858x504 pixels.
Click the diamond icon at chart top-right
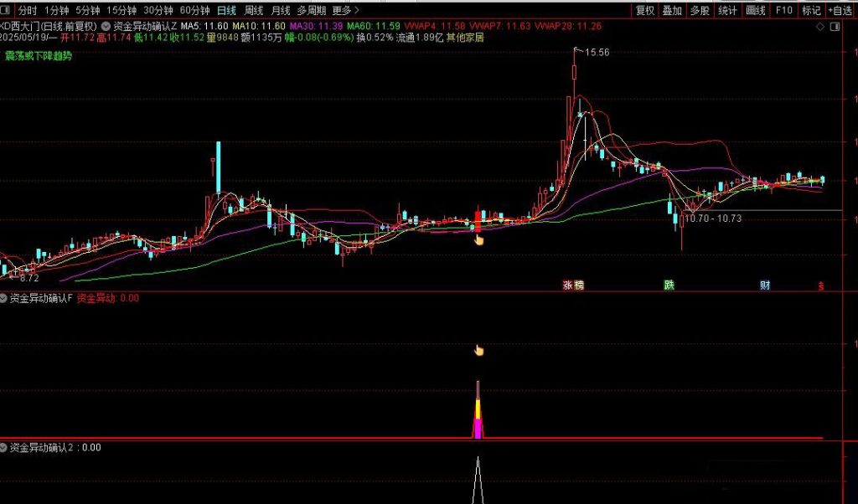click(819, 27)
